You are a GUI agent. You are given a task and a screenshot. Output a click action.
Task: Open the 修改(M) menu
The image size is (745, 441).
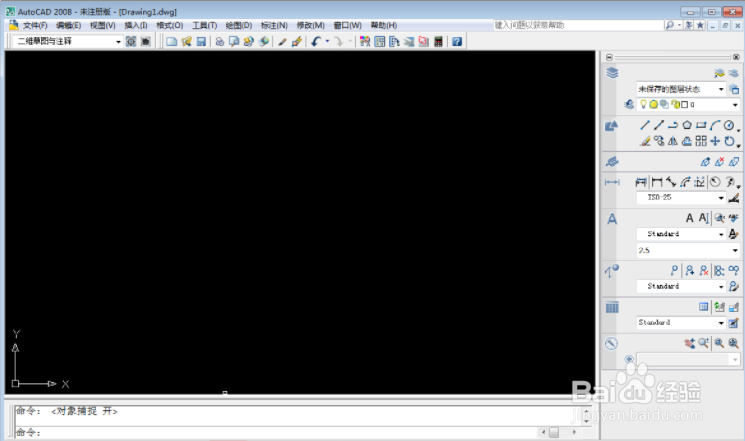point(310,25)
